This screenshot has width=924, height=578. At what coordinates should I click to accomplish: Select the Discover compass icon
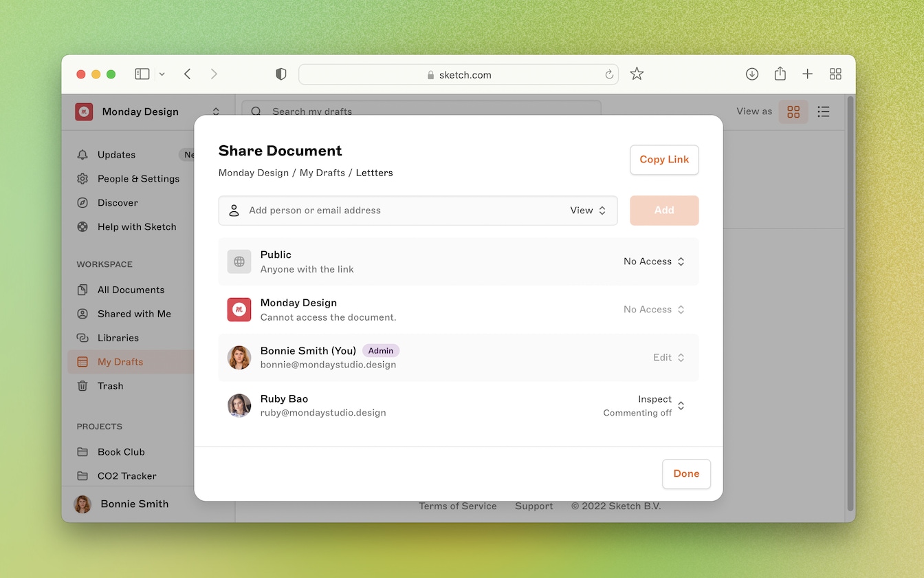(82, 203)
